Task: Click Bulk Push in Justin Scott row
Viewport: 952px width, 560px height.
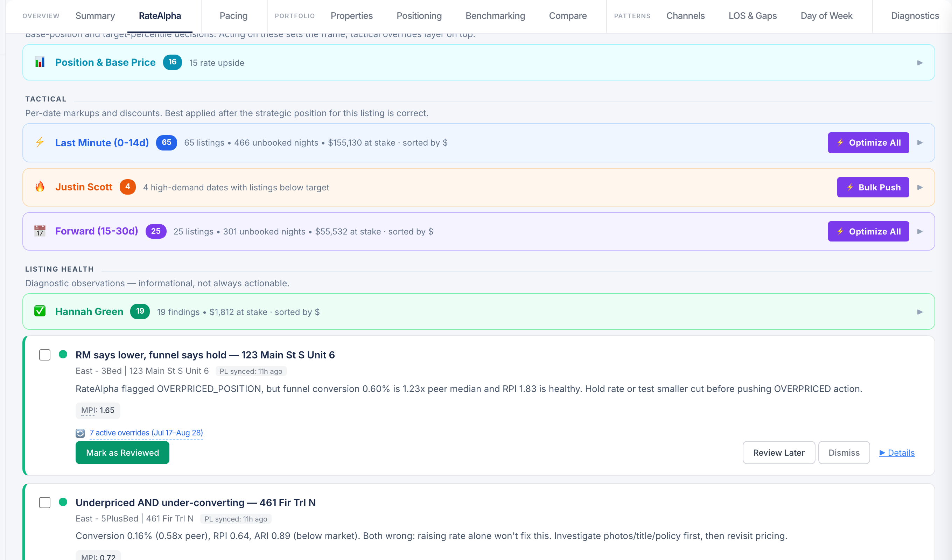Action: point(873,187)
